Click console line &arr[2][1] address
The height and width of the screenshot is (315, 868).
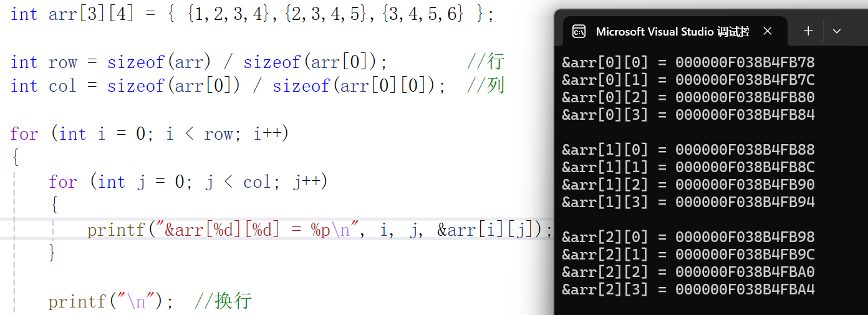(x=688, y=254)
